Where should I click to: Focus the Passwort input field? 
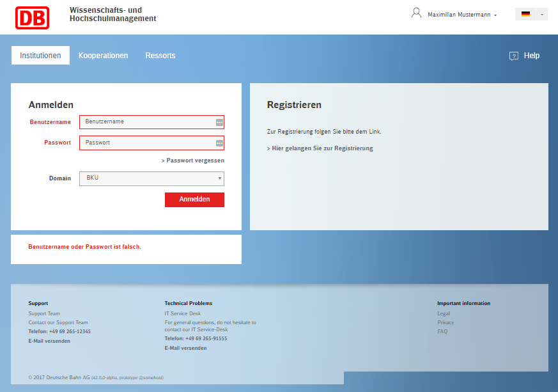147,143
